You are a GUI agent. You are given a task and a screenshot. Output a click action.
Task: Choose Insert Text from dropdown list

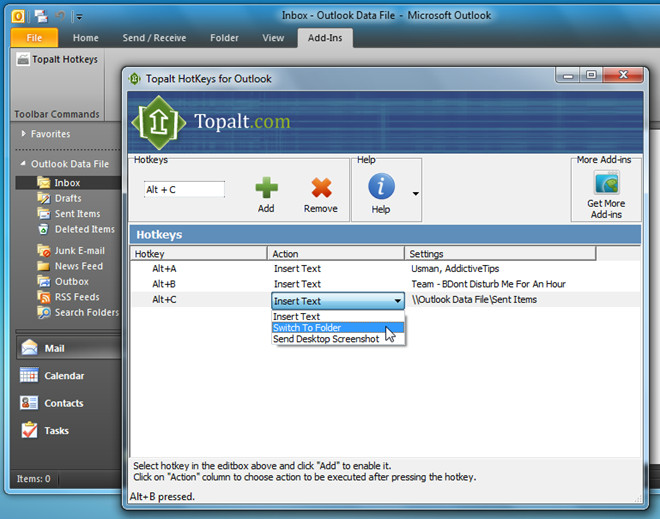(x=338, y=317)
